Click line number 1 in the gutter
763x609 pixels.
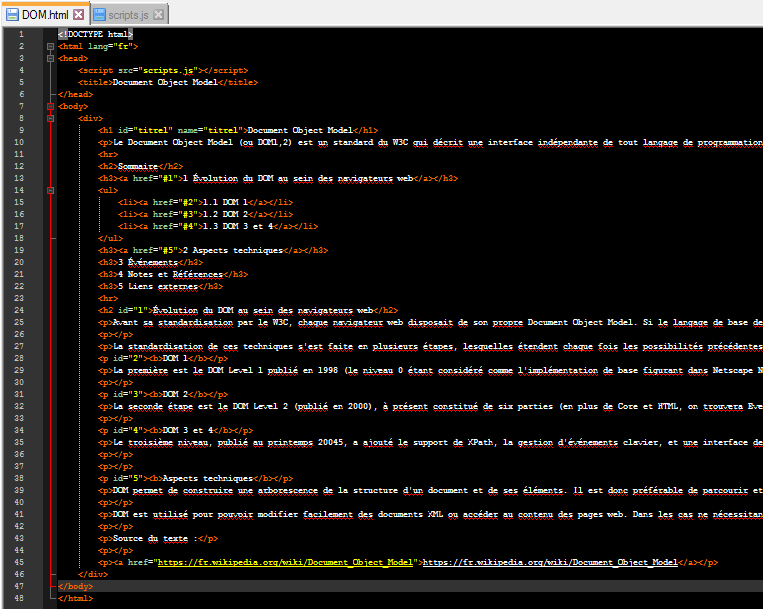click(x=21, y=34)
